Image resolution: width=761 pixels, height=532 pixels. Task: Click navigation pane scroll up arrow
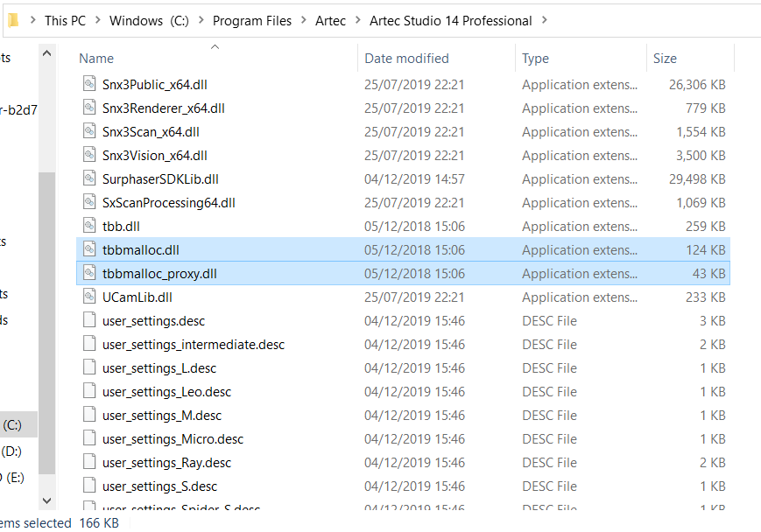point(47,54)
